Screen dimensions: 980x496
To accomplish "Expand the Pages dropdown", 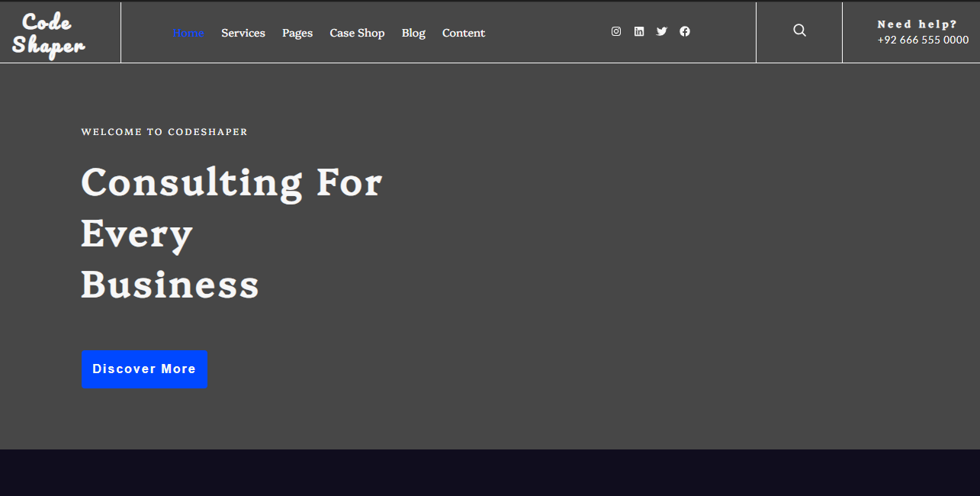I will [x=297, y=33].
